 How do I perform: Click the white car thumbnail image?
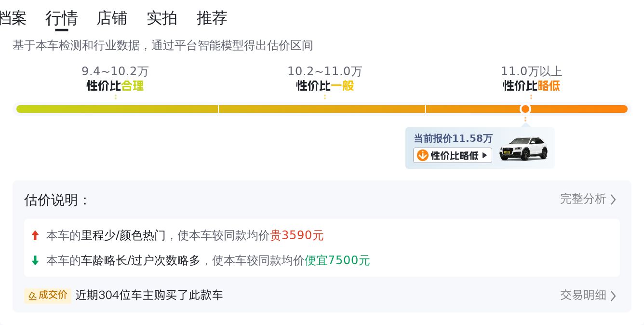click(523, 149)
